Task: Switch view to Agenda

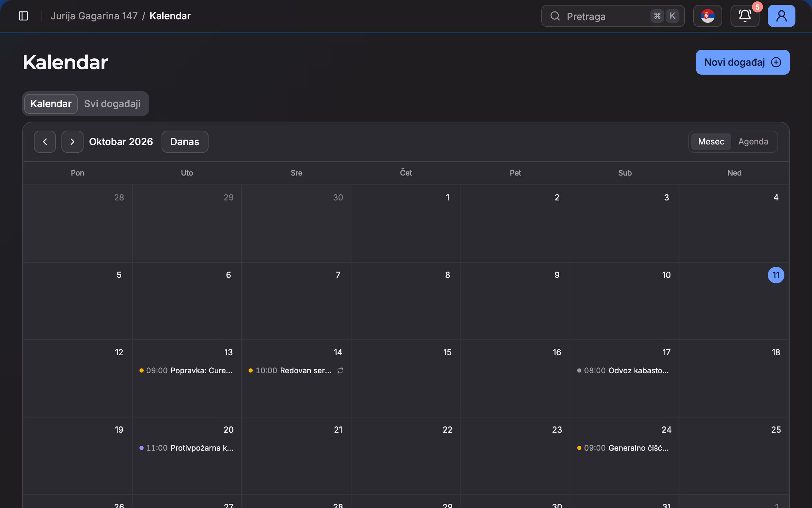Action: [753, 142]
